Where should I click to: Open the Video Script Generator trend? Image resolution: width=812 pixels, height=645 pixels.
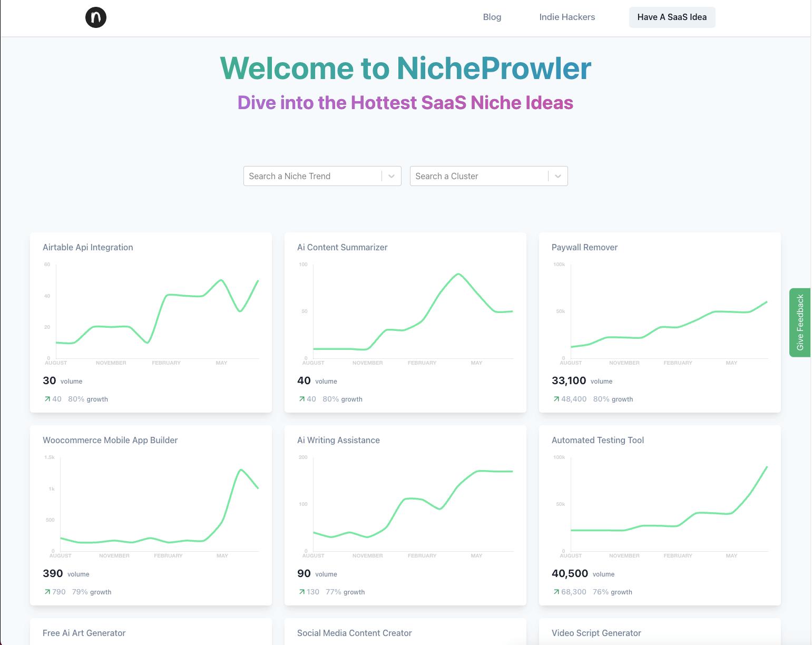[x=596, y=633]
